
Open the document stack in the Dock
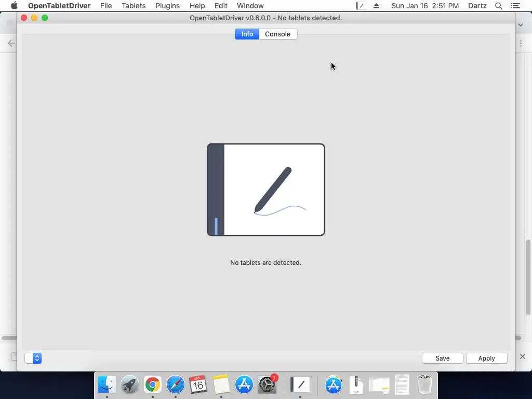point(402,384)
